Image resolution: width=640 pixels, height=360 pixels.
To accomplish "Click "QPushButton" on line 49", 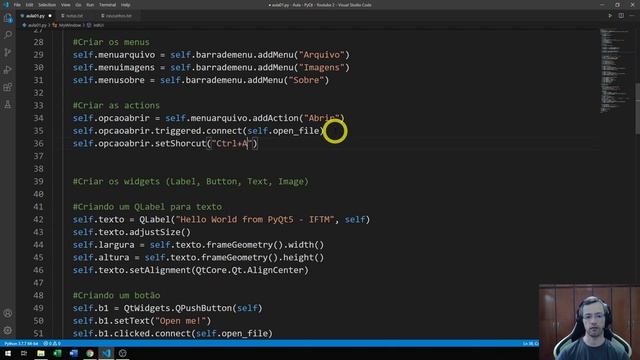I will pos(203,308).
